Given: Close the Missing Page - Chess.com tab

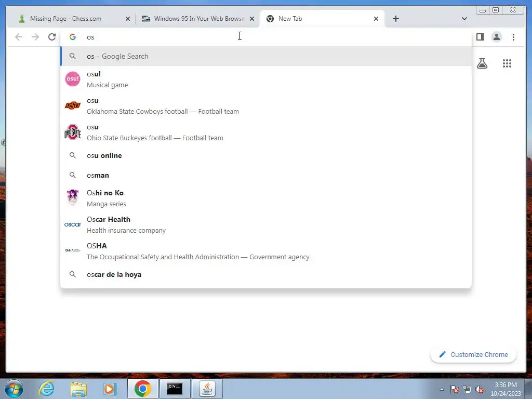Looking at the screenshot, I should pyautogui.click(x=128, y=19).
